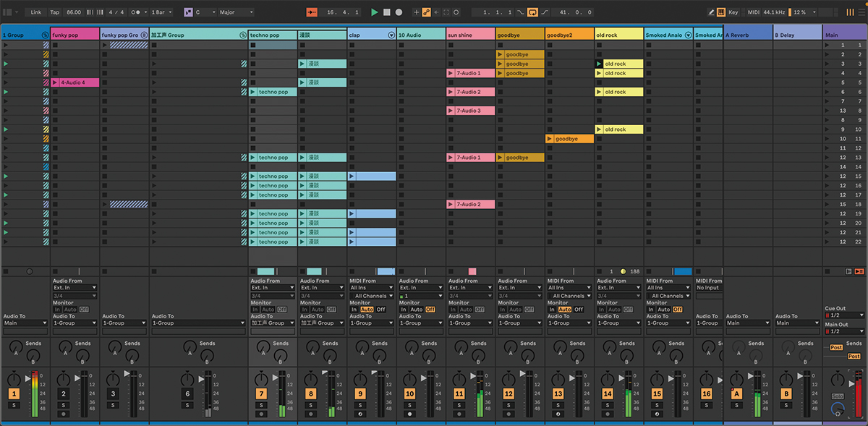This screenshot has height=426, width=868.
Task: Open the 1 Bar quantization dropdown
Action: pos(160,12)
